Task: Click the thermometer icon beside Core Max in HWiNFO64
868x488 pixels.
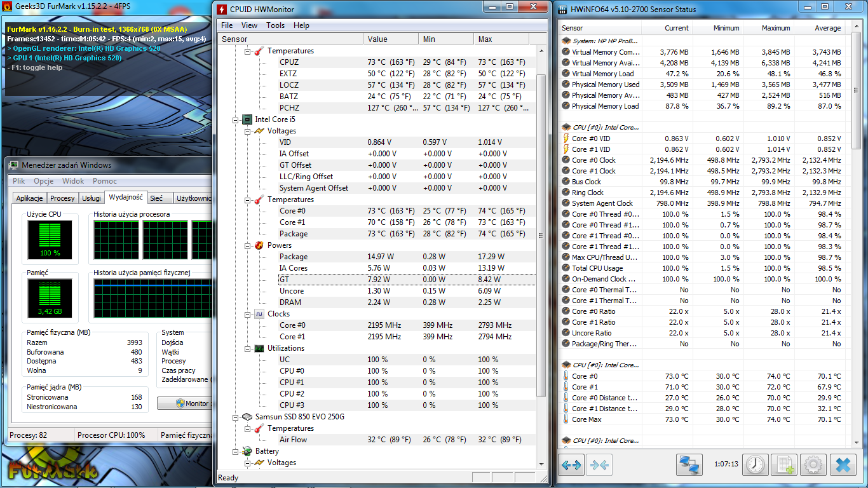Action: click(566, 419)
